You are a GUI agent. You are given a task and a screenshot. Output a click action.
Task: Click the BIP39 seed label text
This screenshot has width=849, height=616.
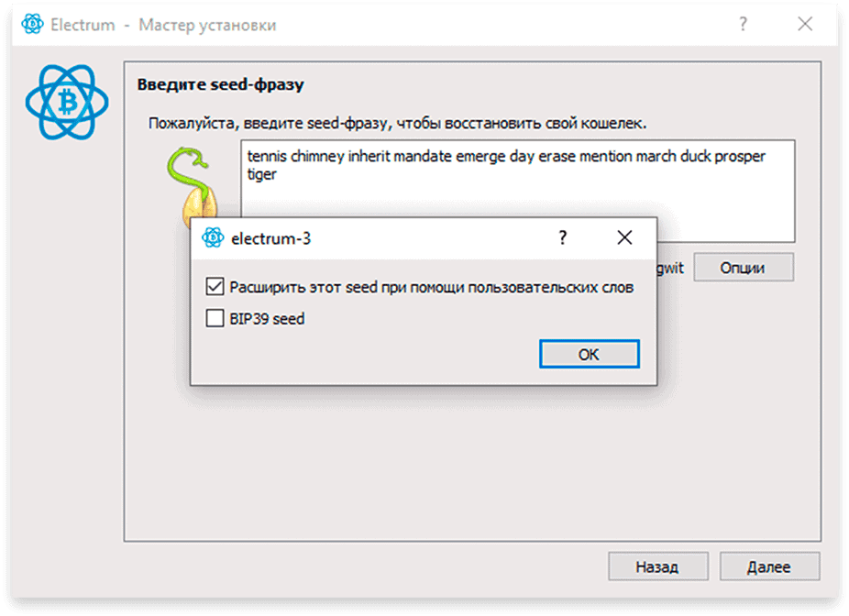267,319
